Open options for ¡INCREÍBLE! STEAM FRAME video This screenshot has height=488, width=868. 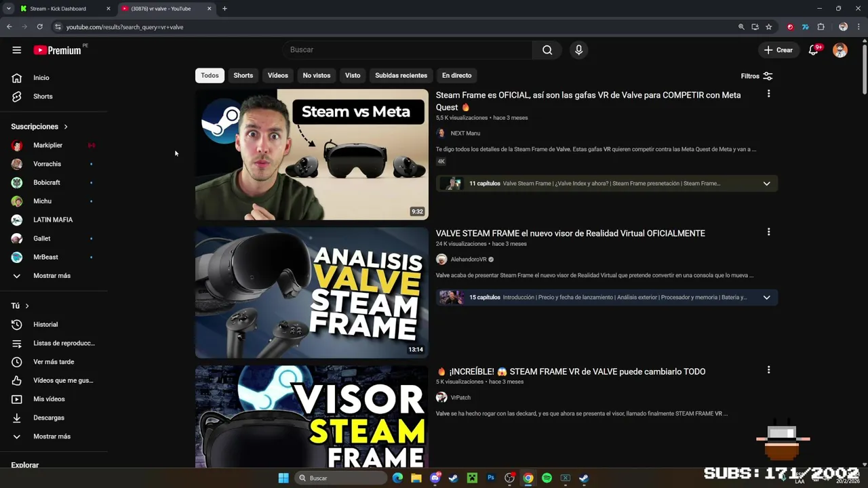[768, 370]
